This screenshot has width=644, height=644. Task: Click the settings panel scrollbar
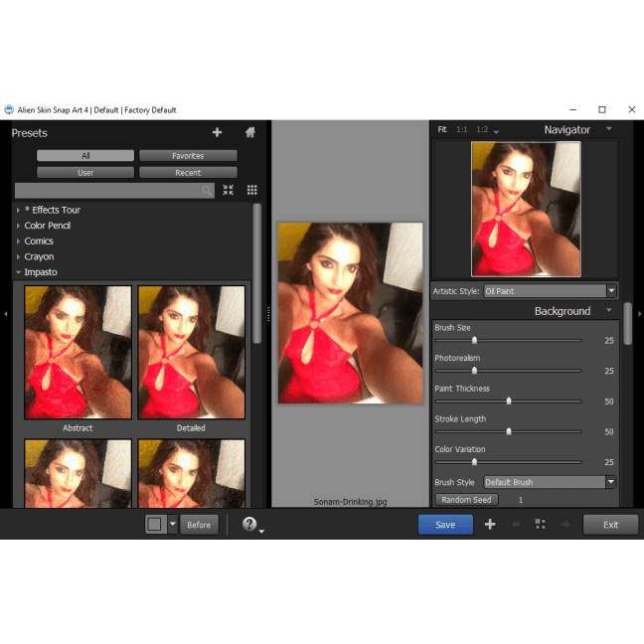point(627,324)
